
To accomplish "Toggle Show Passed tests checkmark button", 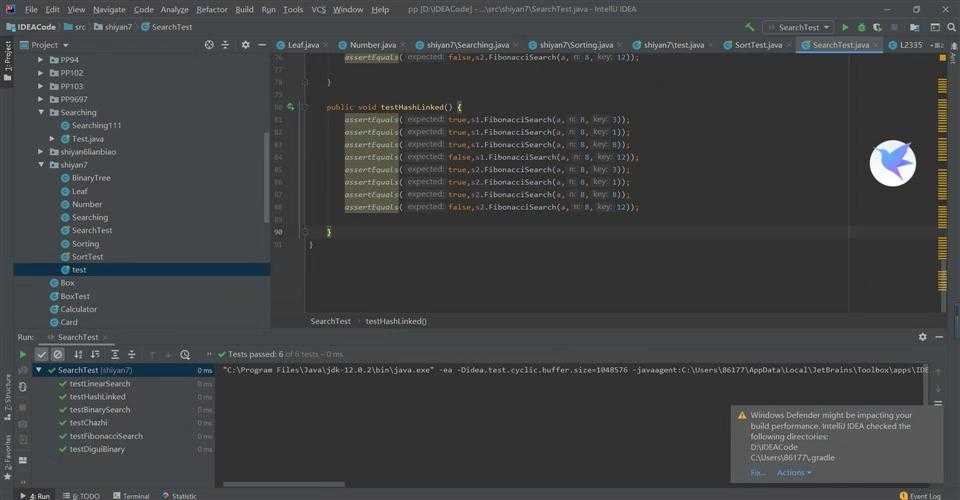I will (41, 354).
